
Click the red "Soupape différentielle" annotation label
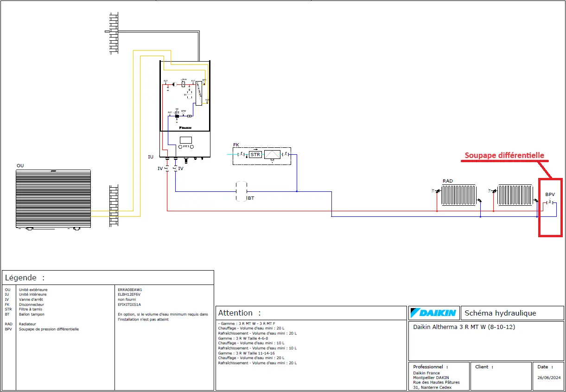505,155
